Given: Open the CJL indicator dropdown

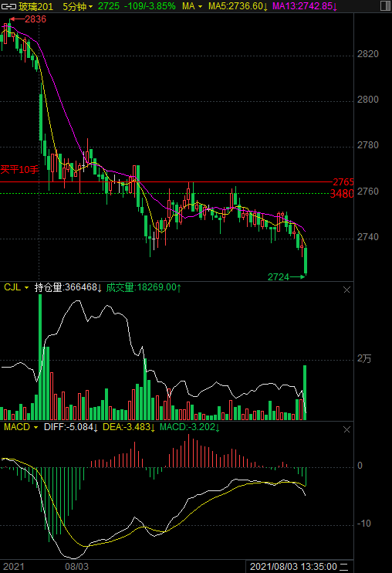Looking at the screenshot, I should 16,287.
